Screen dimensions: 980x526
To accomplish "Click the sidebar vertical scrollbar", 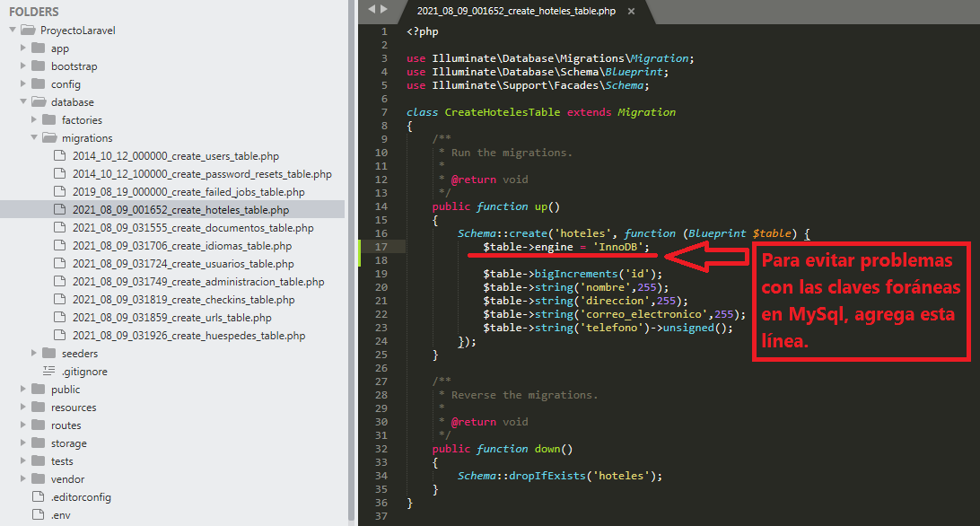I will [352, 260].
